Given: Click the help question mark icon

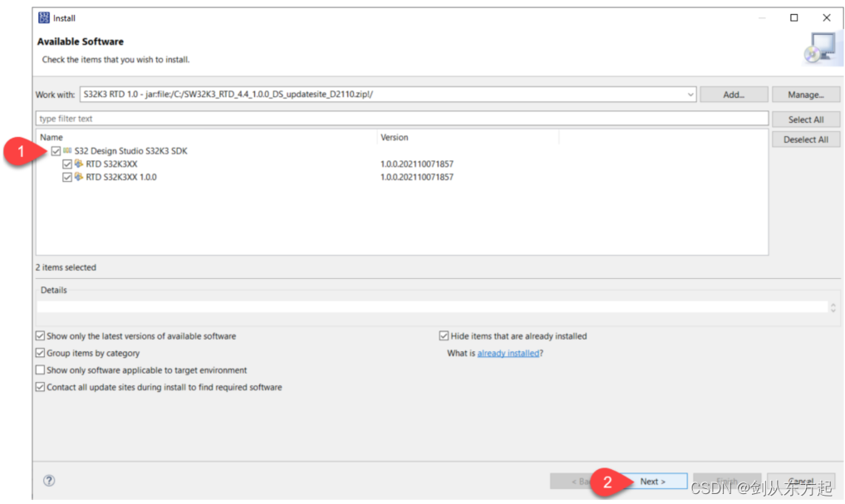Looking at the screenshot, I should (49, 480).
